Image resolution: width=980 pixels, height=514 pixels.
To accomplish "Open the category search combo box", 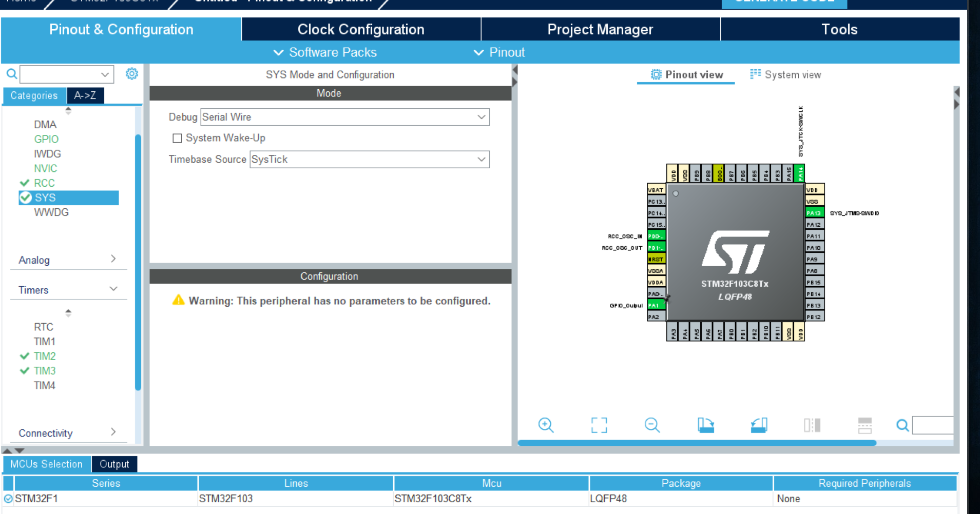I will (x=67, y=74).
